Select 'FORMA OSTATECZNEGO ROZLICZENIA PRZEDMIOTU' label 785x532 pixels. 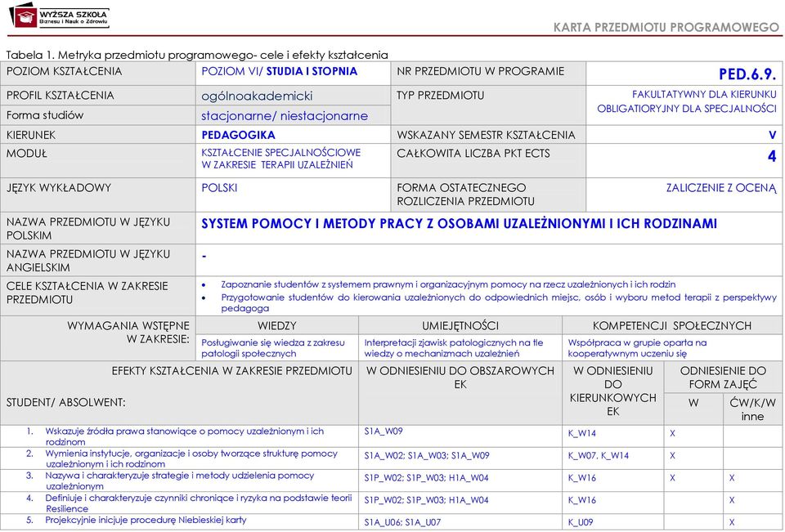tap(465, 194)
